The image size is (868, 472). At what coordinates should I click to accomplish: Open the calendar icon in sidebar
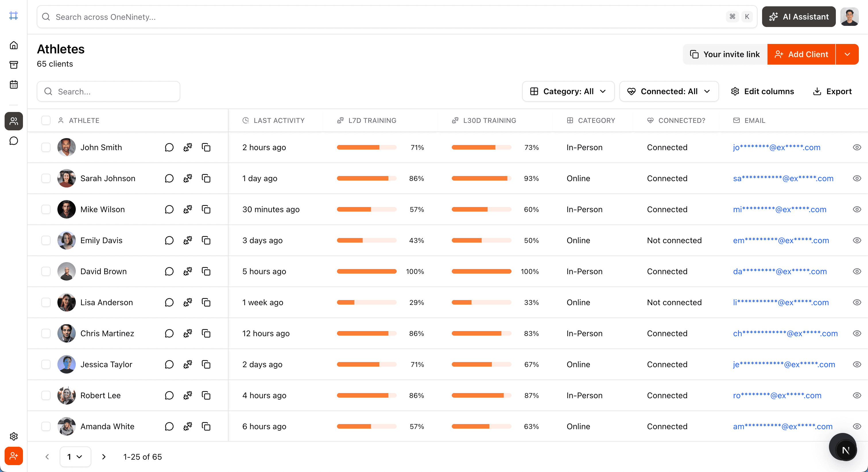point(13,84)
